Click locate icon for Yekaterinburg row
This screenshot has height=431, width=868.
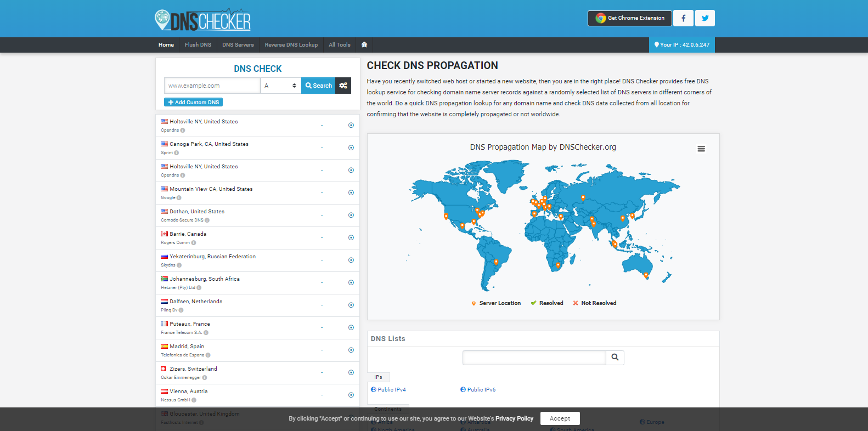click(351, 260)
